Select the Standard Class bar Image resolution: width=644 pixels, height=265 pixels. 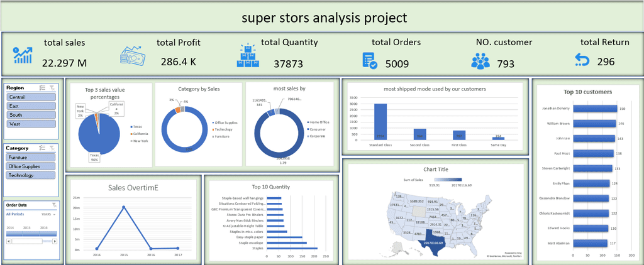(380, 121)
